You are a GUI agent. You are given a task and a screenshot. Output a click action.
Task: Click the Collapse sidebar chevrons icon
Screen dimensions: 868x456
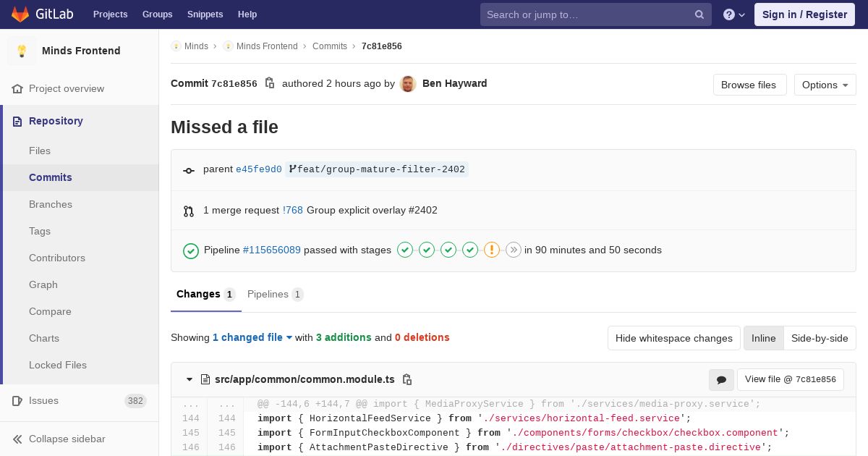[x=17, y=439]
